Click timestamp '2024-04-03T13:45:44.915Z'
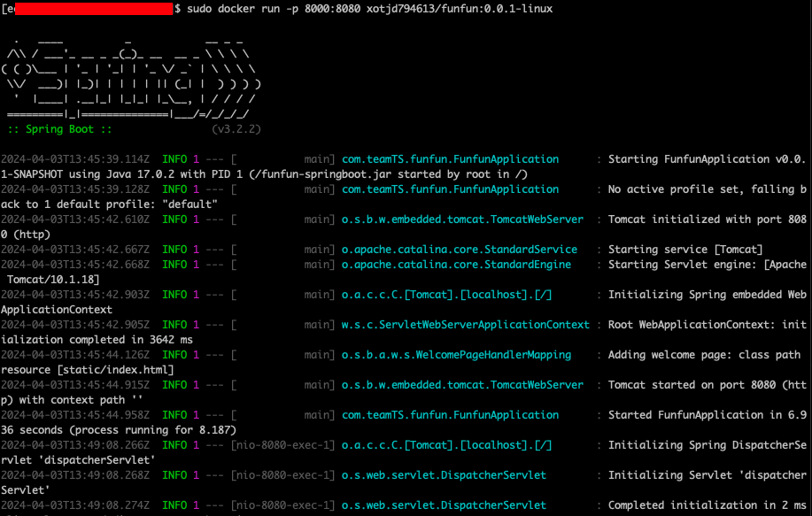 [x=75, y=384]
